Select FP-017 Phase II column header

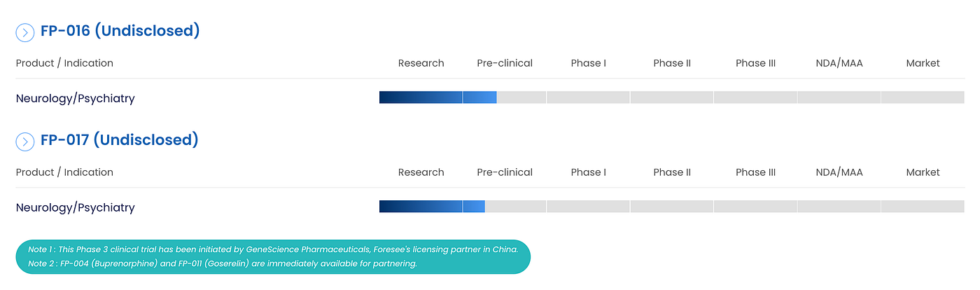pos(672,172)
